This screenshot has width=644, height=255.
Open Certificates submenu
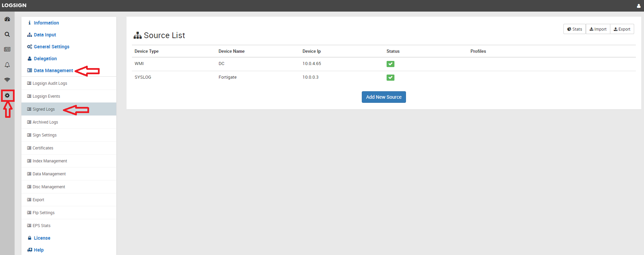click(69, 148)
